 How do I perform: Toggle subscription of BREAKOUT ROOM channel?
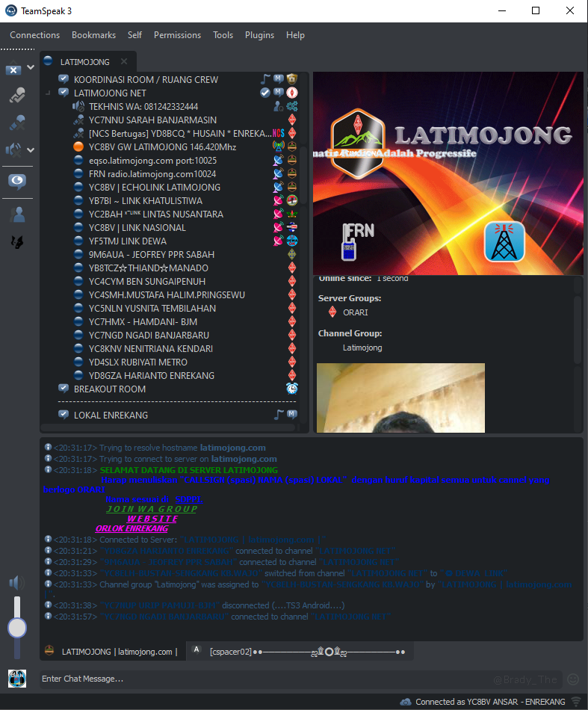[64, 389]
